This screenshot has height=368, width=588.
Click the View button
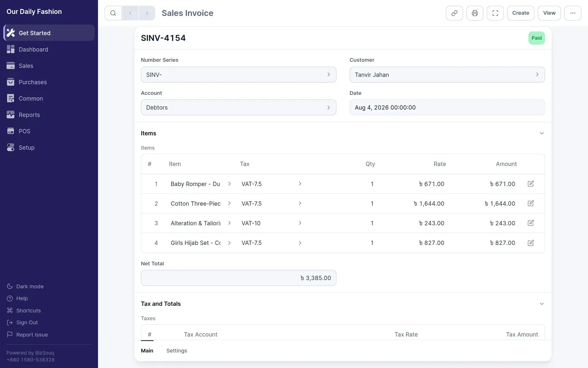pos(549,13)
